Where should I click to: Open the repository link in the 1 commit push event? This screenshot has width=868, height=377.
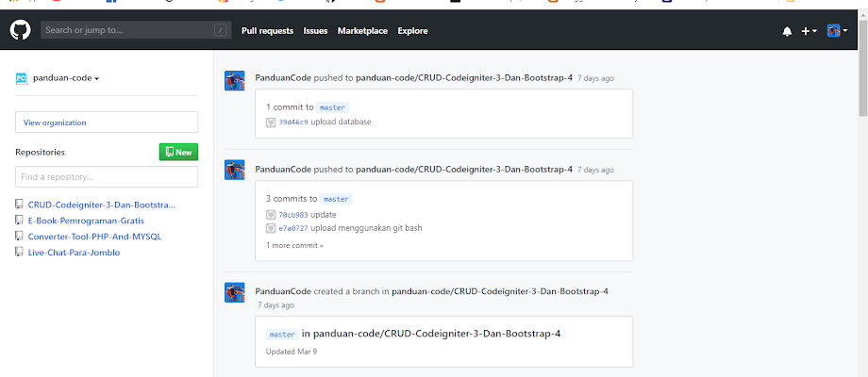(464, 78)
